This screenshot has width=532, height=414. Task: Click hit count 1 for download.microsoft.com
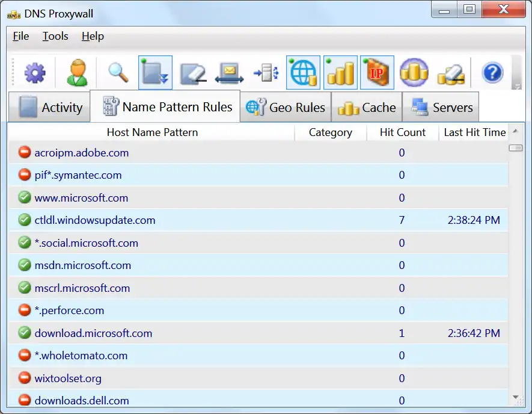pos(402,333)
